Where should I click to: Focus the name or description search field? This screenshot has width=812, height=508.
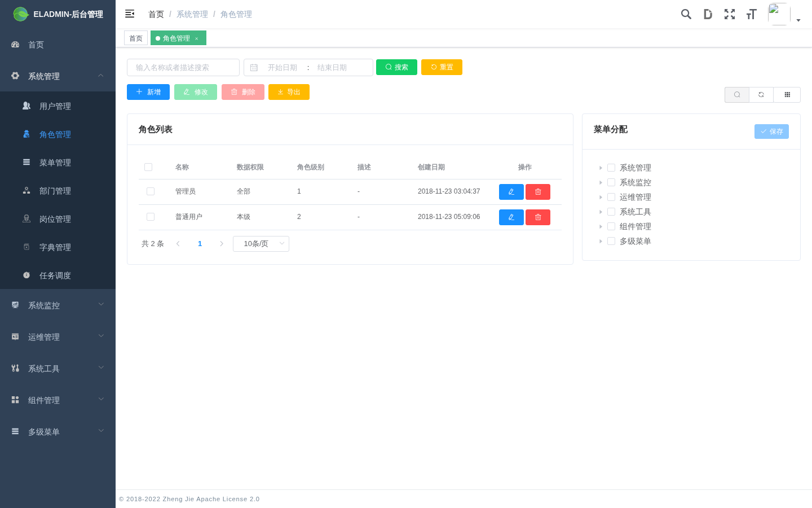[183, 67]
